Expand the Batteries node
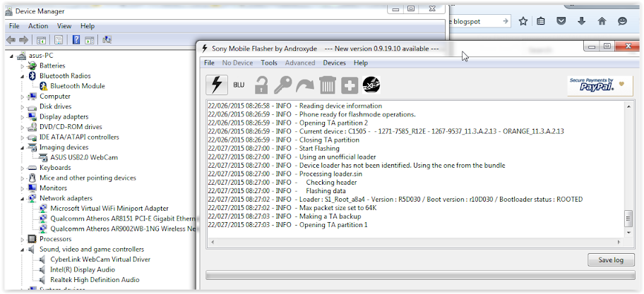This screenshot has width=644, height=294. tap(23, 66)
